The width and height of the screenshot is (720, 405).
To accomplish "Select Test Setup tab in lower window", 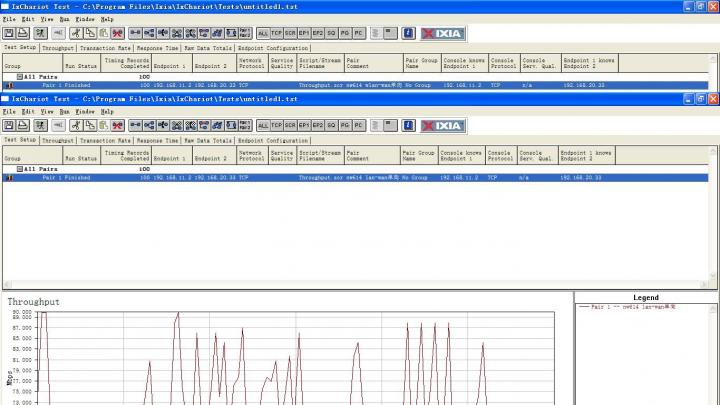I will (20, 140).
